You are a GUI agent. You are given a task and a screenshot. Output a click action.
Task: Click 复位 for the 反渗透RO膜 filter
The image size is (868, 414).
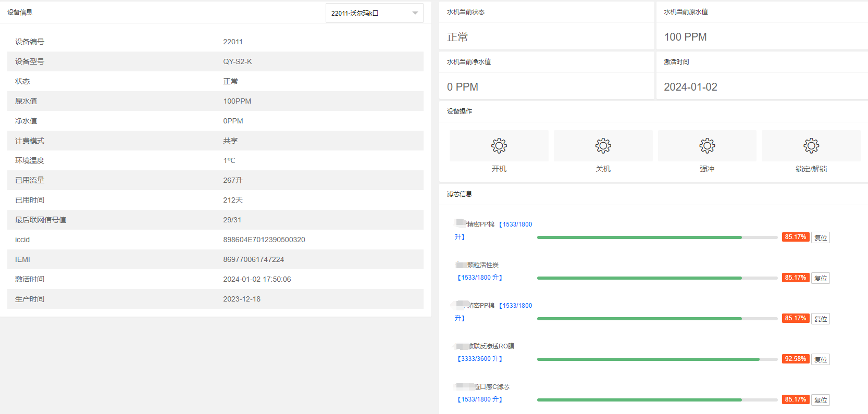click(821, 359)
